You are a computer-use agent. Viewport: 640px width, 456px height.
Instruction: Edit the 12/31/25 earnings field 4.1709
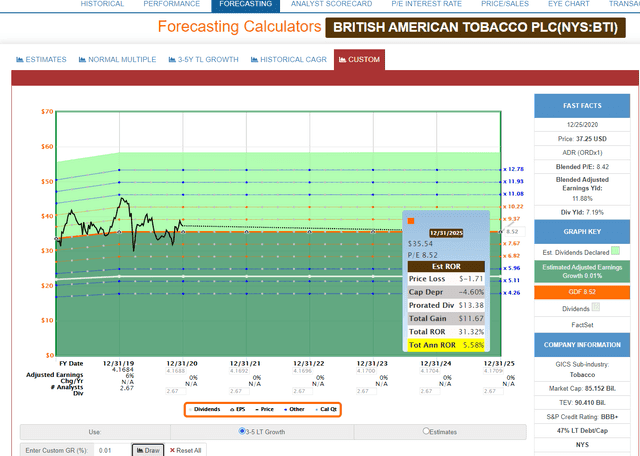493,371
